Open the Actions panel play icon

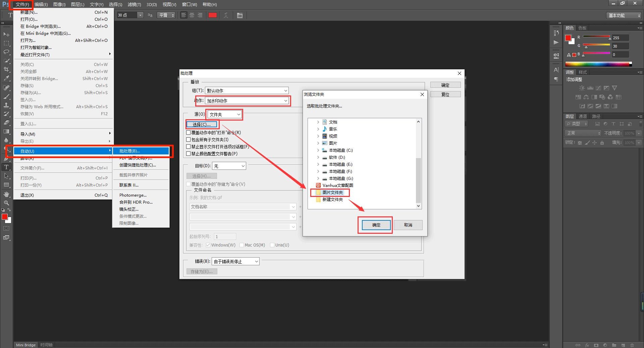pos(556,42)
